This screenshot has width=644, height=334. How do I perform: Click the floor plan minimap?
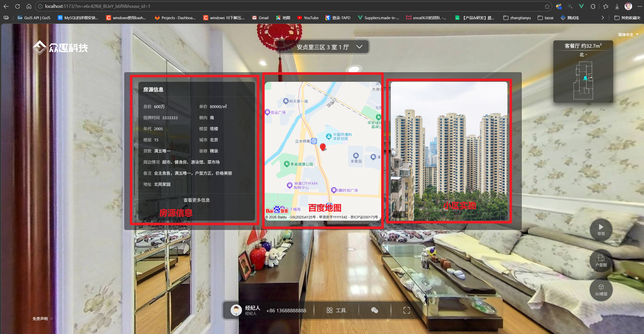(583, 80)
